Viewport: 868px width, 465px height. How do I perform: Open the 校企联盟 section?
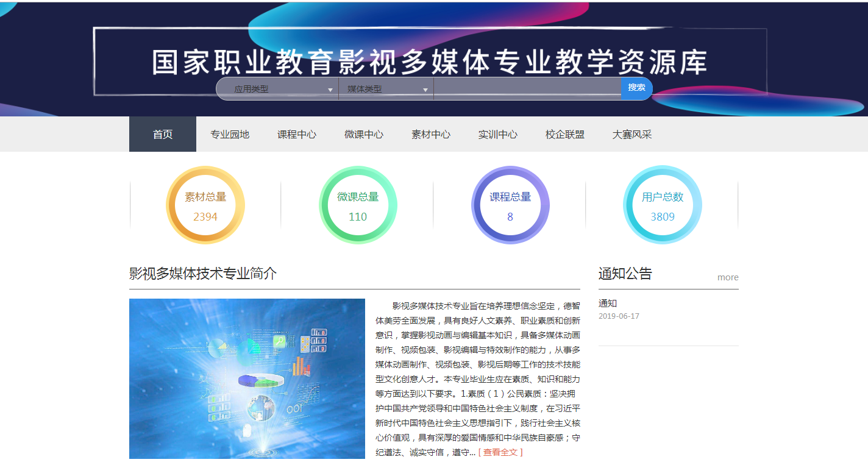[x=565, y=134]
